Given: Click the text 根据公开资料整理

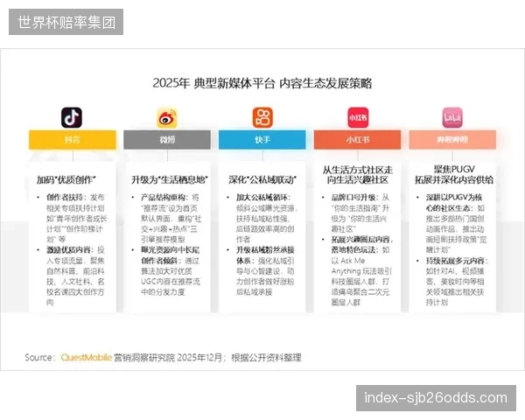Looking at the screenshot, I should click(266, 358).
